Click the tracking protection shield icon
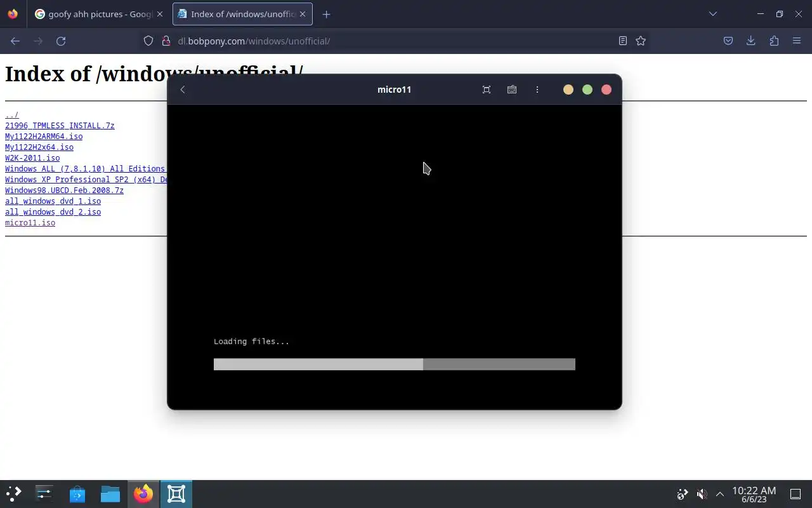The image size is (812, 508). pyautogui.click(x=148, y=41)
